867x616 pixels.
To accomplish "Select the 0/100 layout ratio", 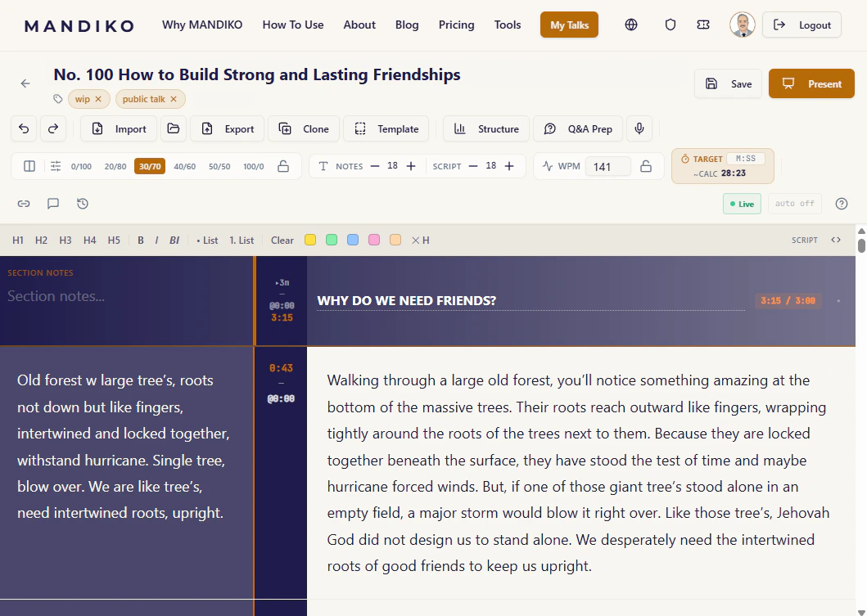I will [x=81, y=166].
